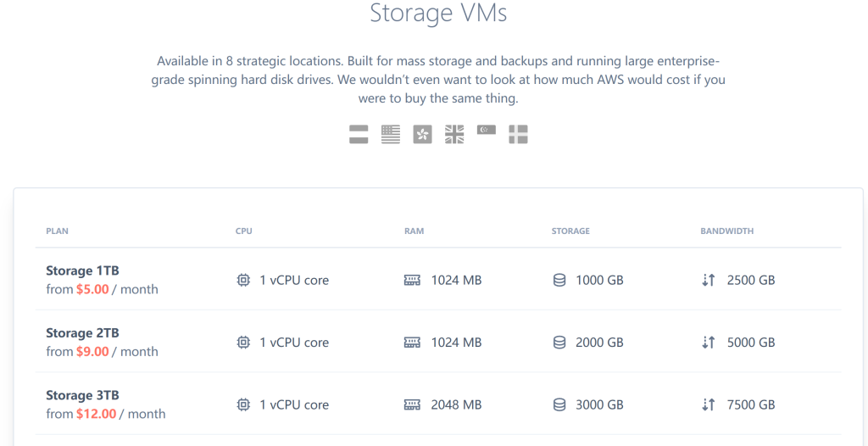Click the BANDWIDTH column header
The height and width of the screenshot is (446, 868).
point(726,231)
